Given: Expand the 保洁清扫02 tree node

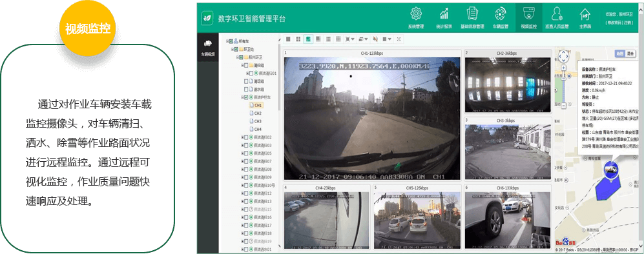Looking at the screenshot, I should click(x=242, y=137).
